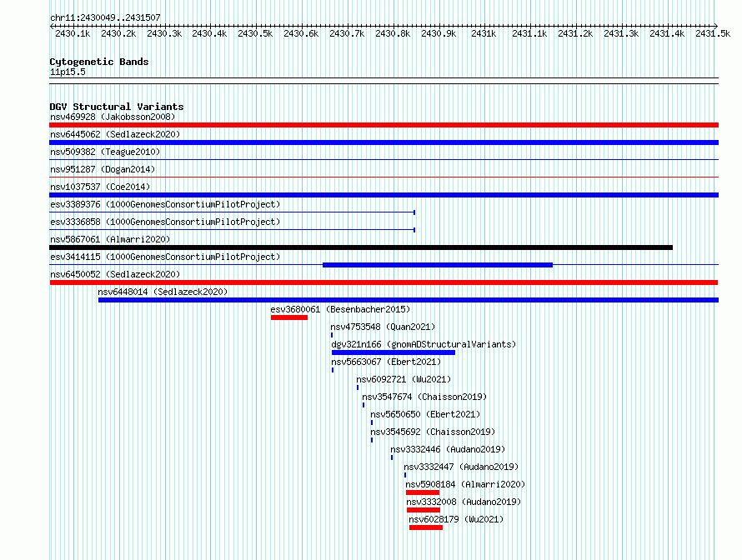Select the red nsv3332008 variant bar

tap(424, 510)
